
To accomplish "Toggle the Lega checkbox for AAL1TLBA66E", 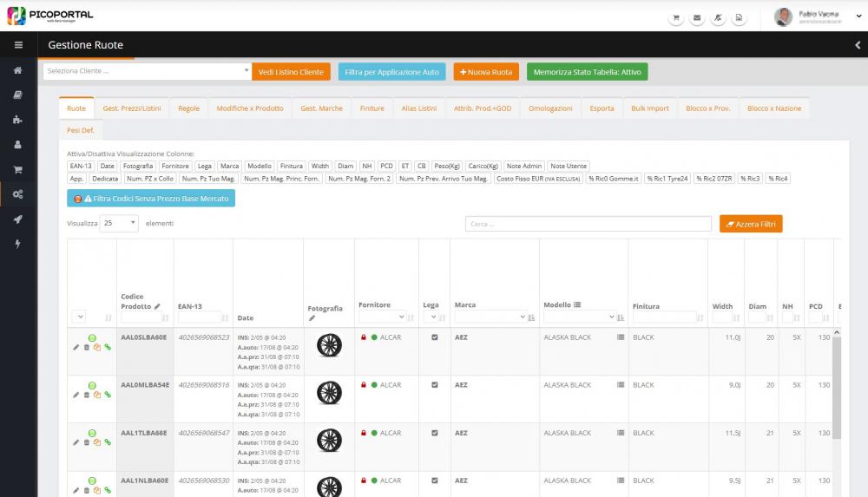I will [x=435, y=433].
